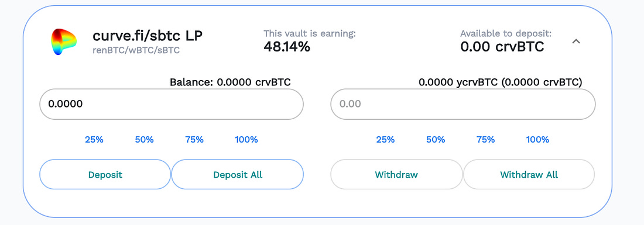Select 25% for deposit amount
644x225 pixels.
[94, 140]
